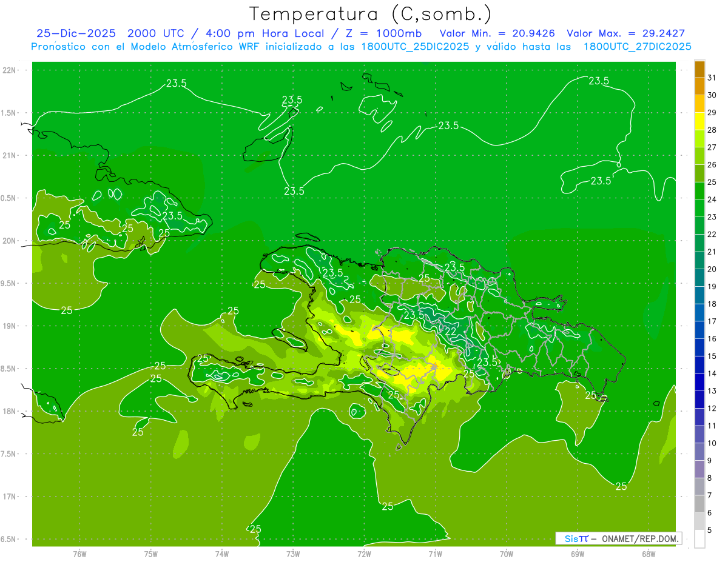Select the colorbar segment between 24 and 25

point(699,191)
